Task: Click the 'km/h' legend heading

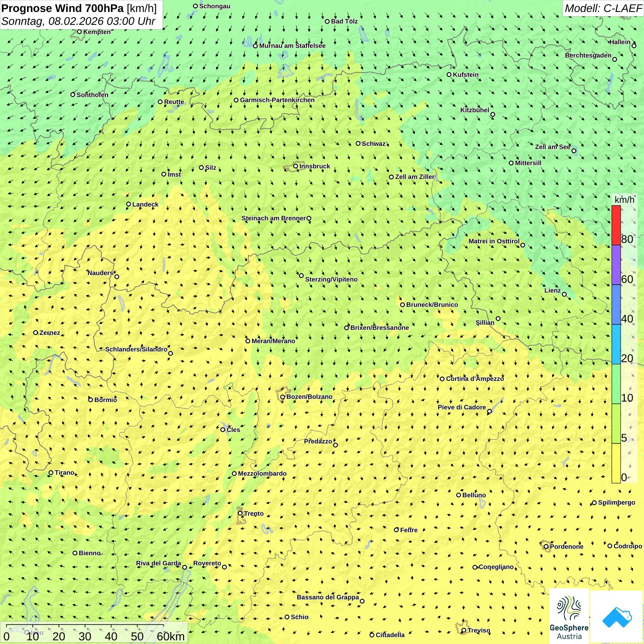Action: click(x=624, y=200)
